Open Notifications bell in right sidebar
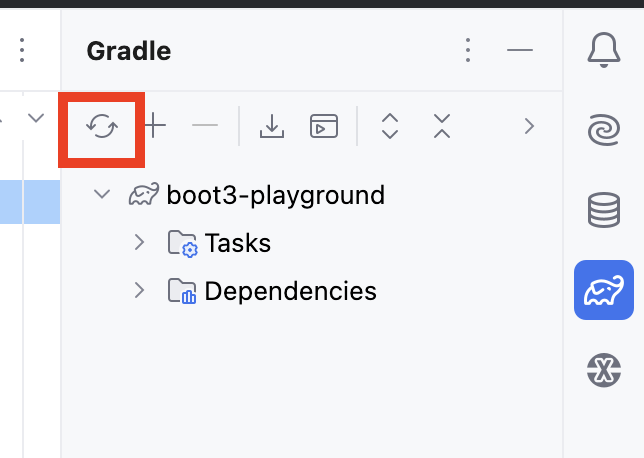This screenshot has width=644, height=458. click(604, 50)
